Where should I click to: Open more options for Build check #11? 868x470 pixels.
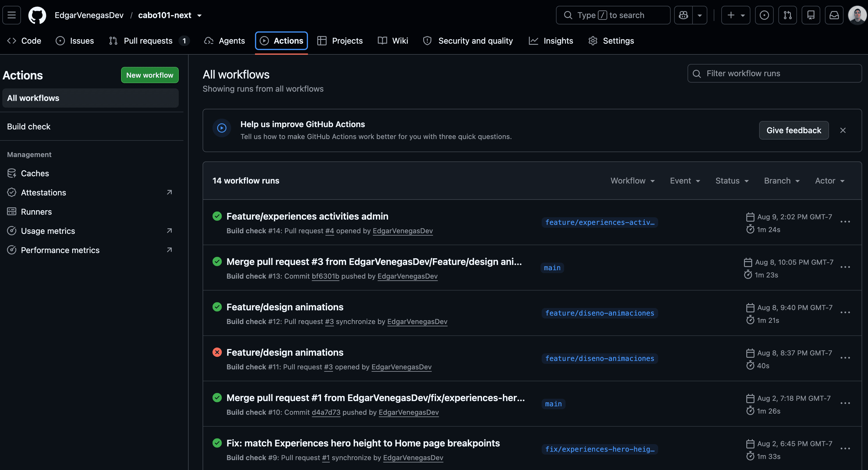(x=845, y=358)
